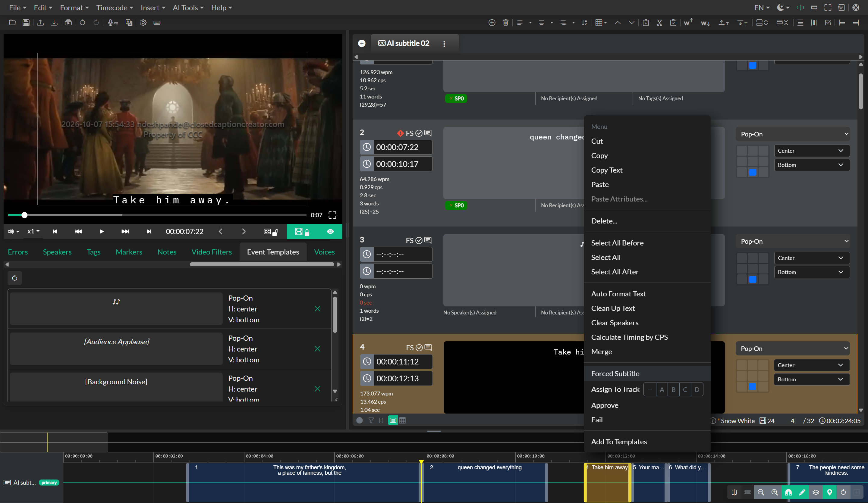868x503 pixels.
Task: Open the Timecode menu
Action: click(x=115, y=8)
